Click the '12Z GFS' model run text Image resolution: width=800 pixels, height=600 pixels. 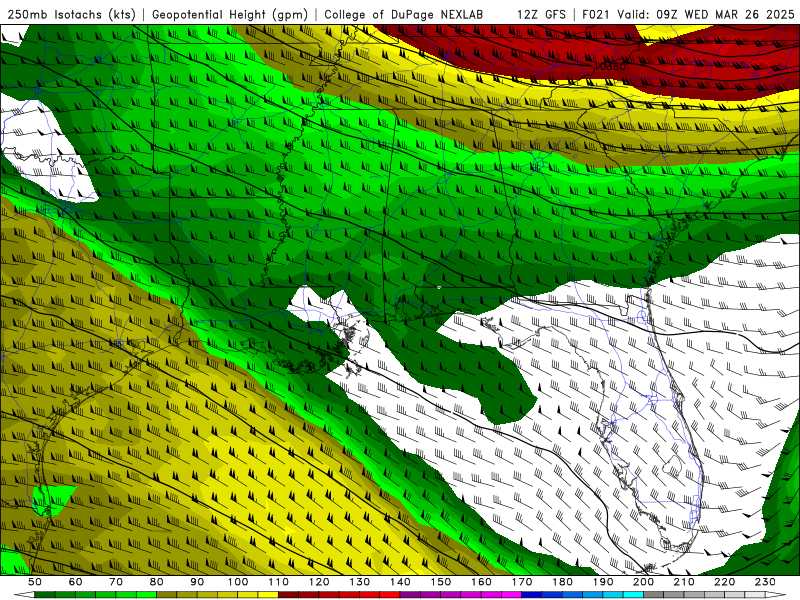click(x=541, y=14)
